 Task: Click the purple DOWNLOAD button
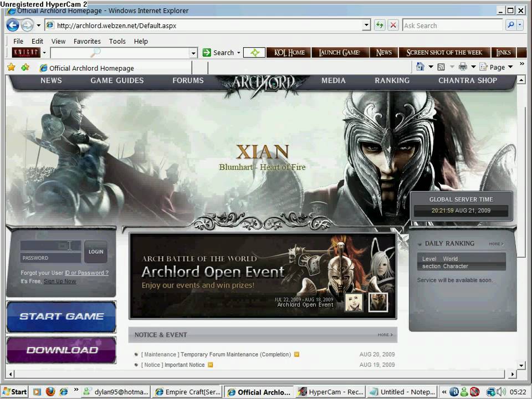62,350
